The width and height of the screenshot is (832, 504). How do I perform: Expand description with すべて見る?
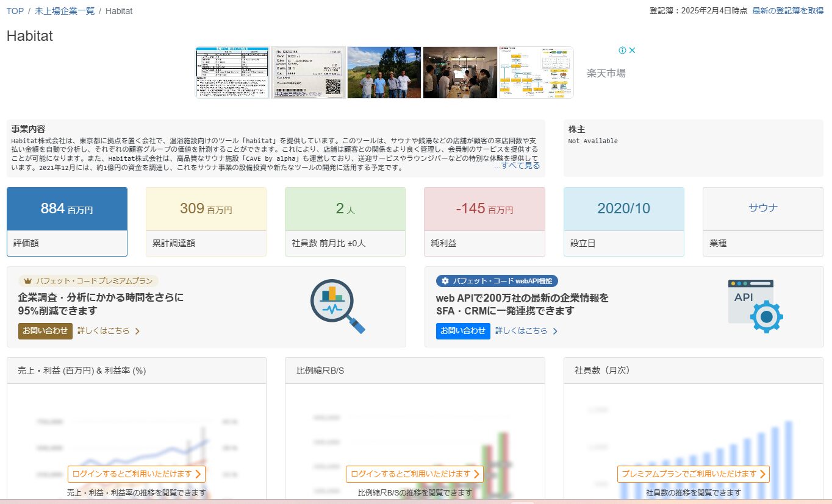pos(520,165)
